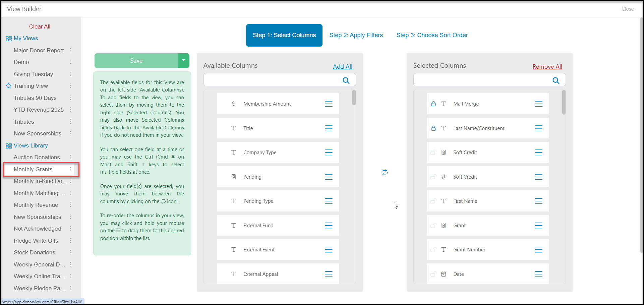Click the Clear All link
Screen dimensions: 644x305
point(40,26)
